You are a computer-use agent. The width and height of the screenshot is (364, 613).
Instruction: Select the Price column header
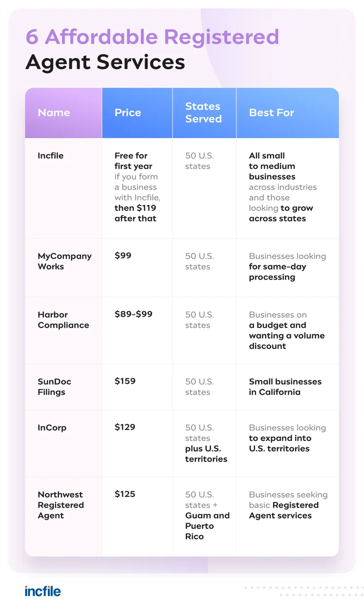[128, 113]
